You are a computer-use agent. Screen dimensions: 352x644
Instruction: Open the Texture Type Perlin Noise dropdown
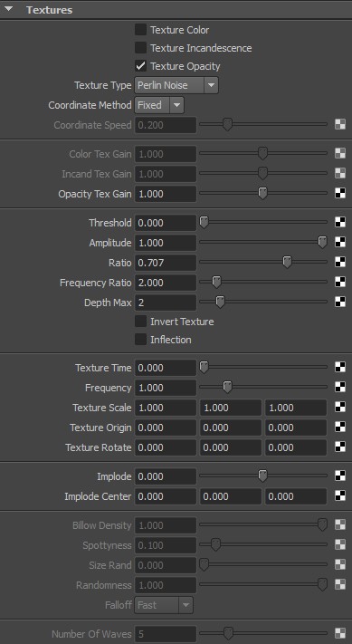tap(176, 85)
